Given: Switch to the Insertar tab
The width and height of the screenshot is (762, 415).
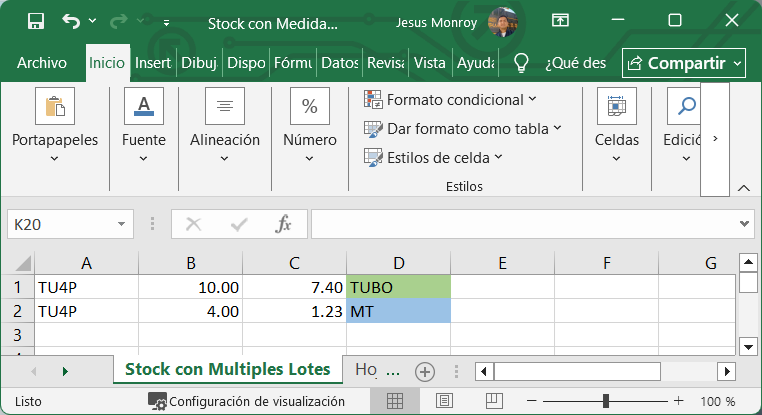Looking at the screenshot, I should [x=153, y=63].
